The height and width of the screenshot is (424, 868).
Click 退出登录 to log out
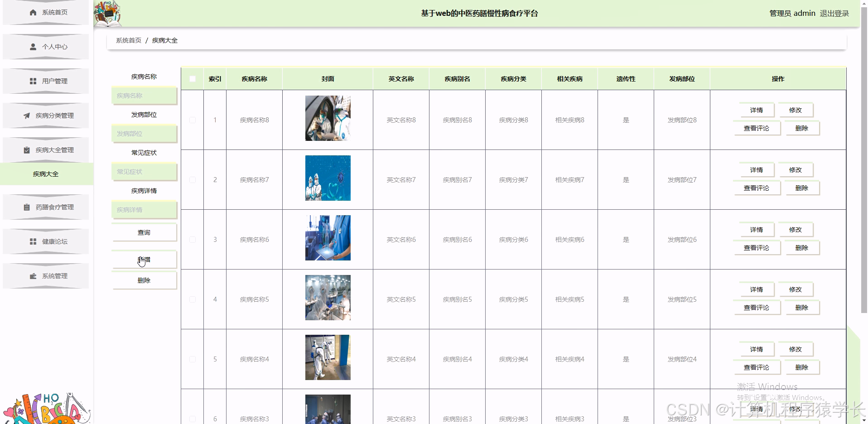(834, 13)
